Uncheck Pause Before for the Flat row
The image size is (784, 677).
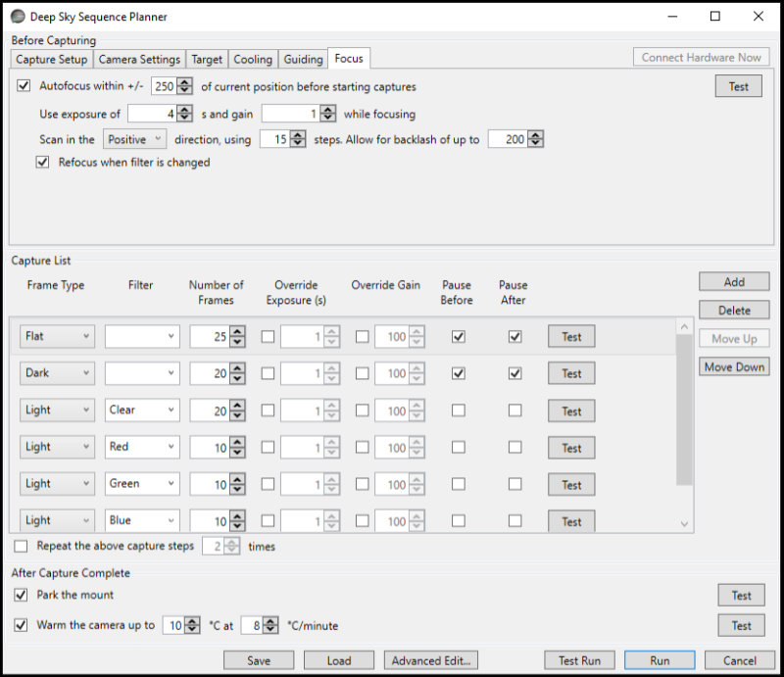pyautogui.click(x=458, y=336)
